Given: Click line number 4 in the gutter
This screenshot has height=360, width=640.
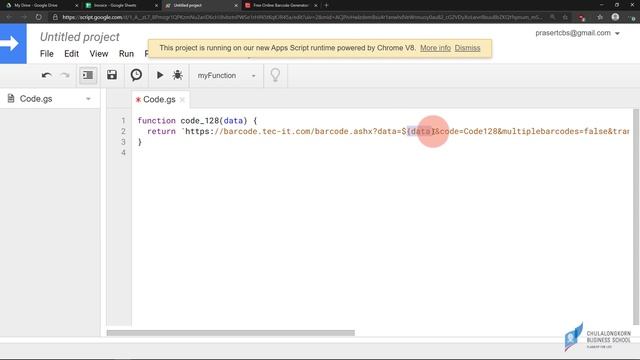Looking at the screenshot, I should (124, 153).
